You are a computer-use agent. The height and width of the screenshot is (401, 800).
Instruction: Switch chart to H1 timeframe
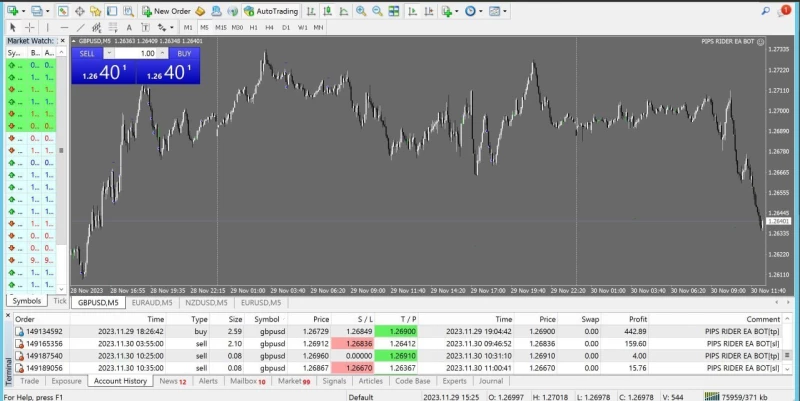[255, 27]
